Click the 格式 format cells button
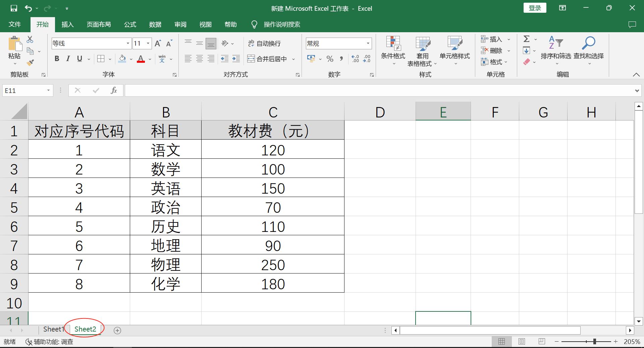Image resolution: width=644 pixels, height=348 pixels. [x=492, y=62]
